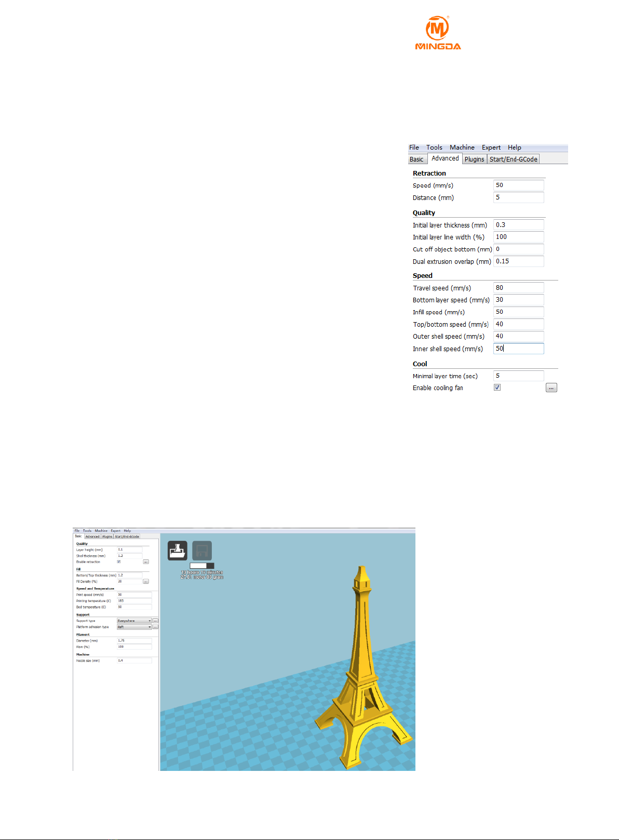Click the '27.81 meter 83 gram' filament estimate
Image resolution: width=619 pixels, height=840 pixels.
[x=202, y=577]
